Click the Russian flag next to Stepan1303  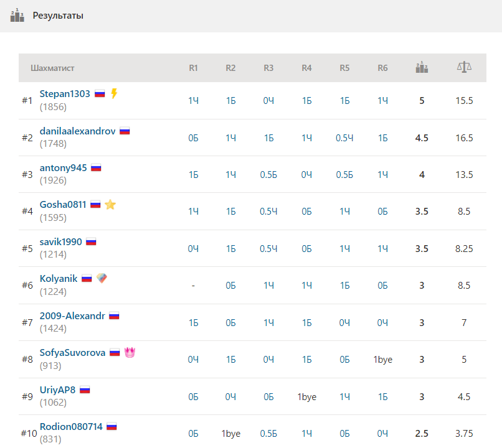pos(100,94)
